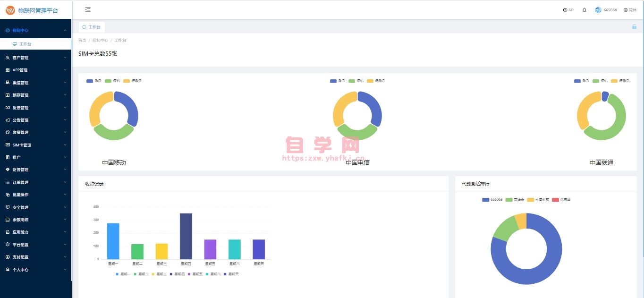Click the lock icon on the tab bar
Image resolution: width=644 pixels, height=298 pixels.
(635, 27)
